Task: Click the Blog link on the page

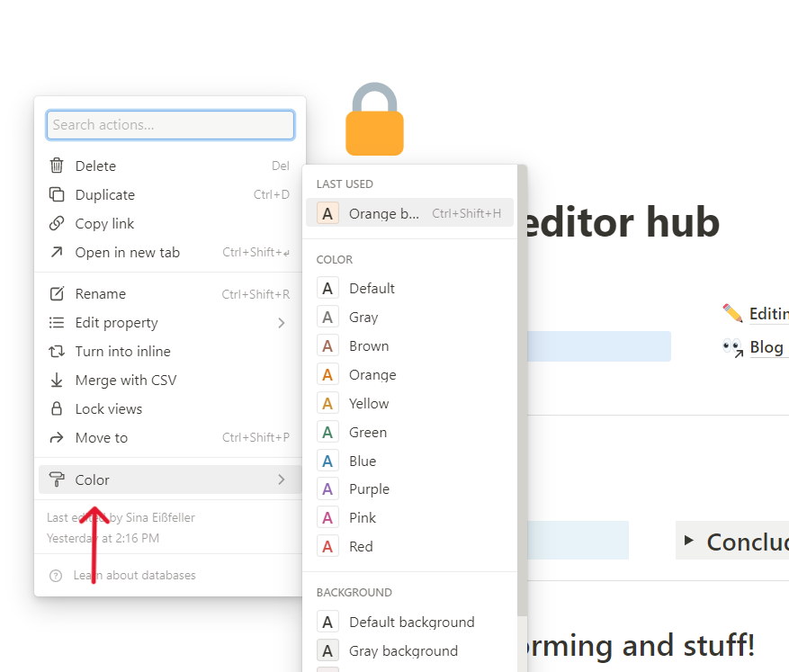Action: point(767,346)
